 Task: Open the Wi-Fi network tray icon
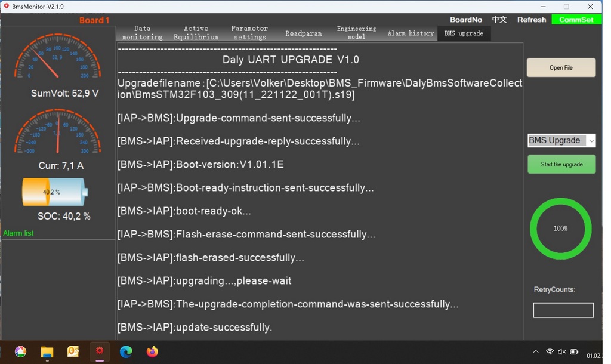tap(550, 352)
